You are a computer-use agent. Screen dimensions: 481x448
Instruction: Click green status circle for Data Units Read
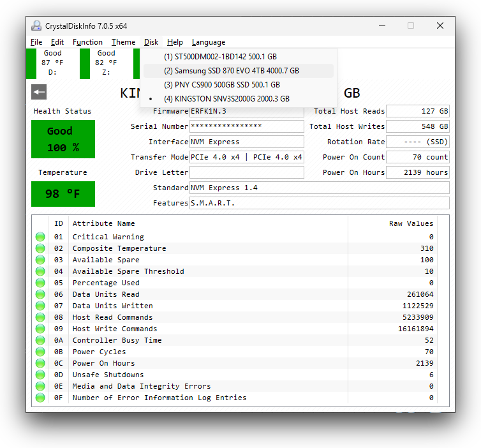point(40,294)
